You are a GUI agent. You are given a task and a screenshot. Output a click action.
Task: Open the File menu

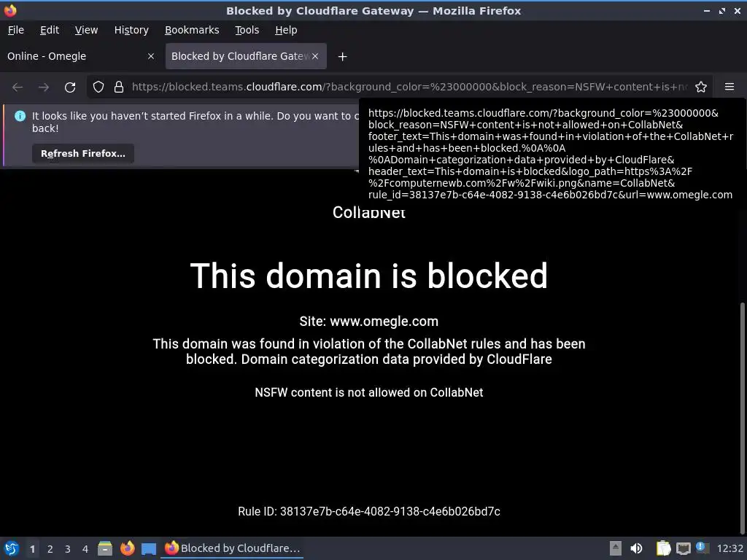click(x=16, y=30)
